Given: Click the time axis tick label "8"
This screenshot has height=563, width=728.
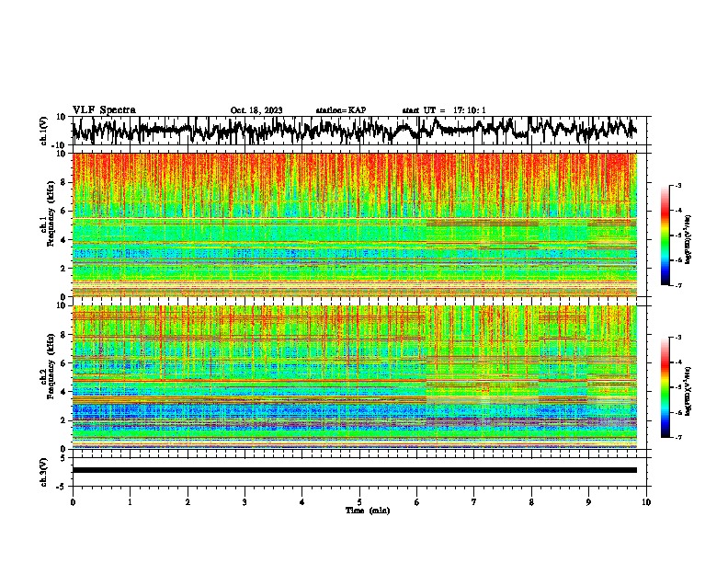Looking at the screenshot, I should pos(531,502).
